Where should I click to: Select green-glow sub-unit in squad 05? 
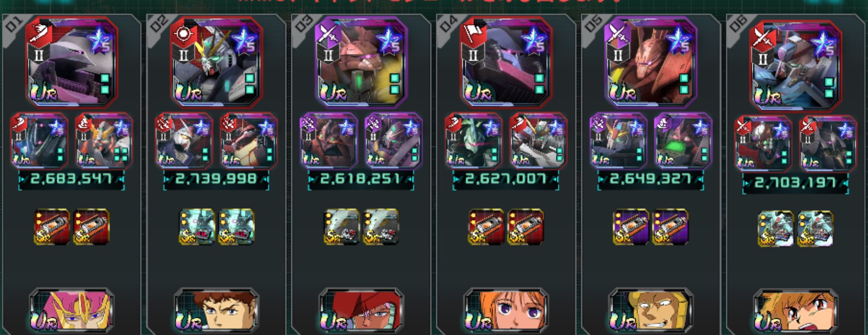[683, 141]
